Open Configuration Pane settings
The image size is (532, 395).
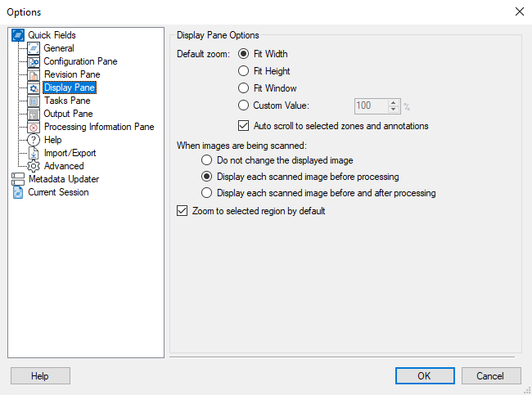(80, 61)
